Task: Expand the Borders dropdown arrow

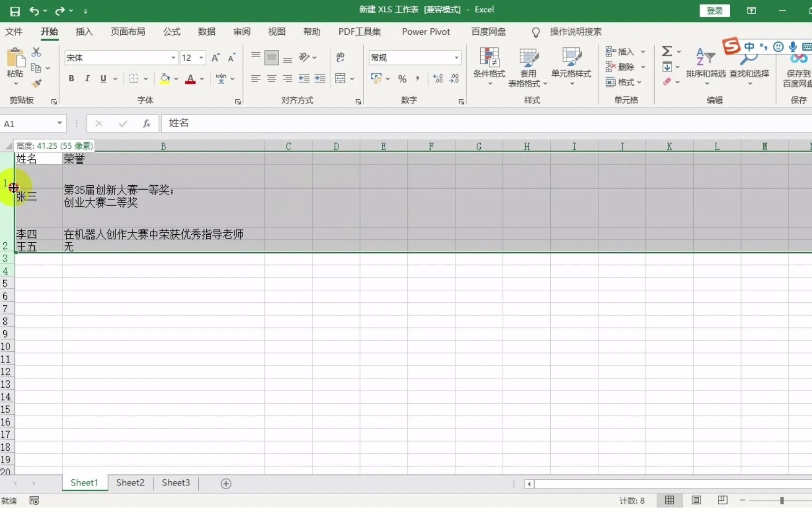Action: (x=146, y=79)
